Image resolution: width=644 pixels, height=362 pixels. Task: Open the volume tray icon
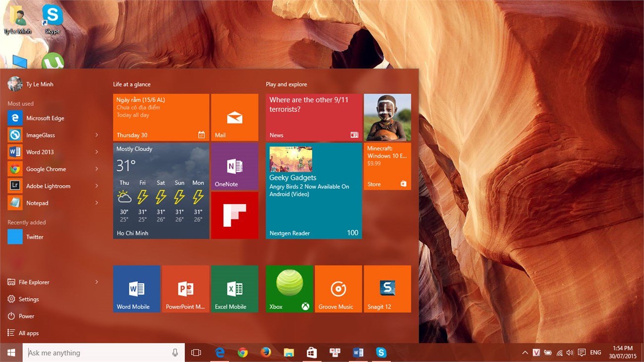pyautogui.click(x=570, y=353)
